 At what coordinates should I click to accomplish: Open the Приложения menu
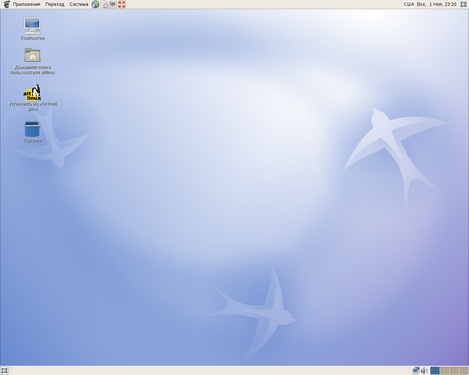point(26,4)
